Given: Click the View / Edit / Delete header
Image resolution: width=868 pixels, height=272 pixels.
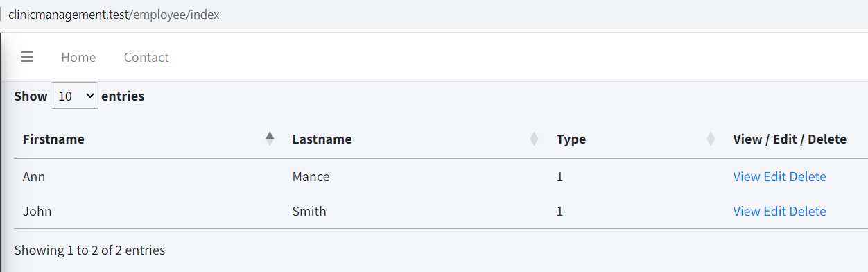Looking at the screenshot, I should coord(790,139).
